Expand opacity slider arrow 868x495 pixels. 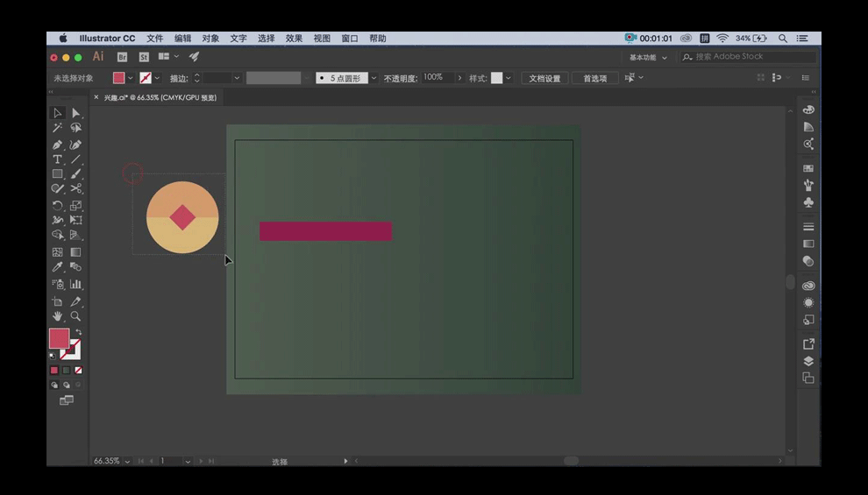tap(459, 78)
